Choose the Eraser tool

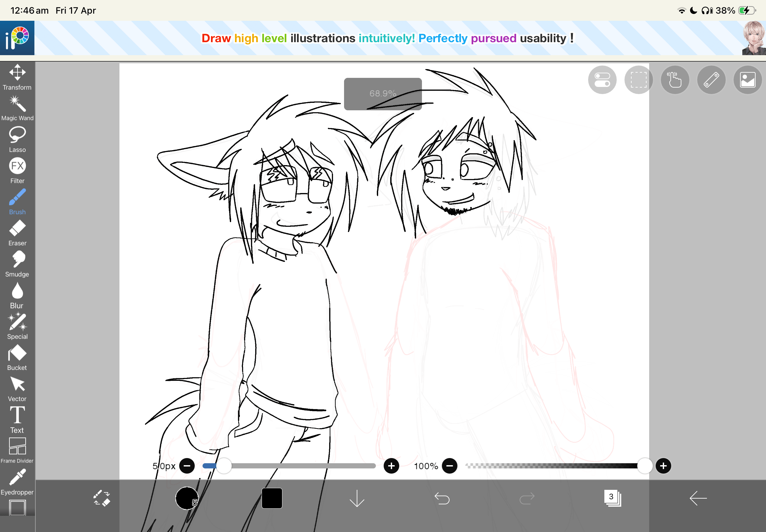[17, 233]
